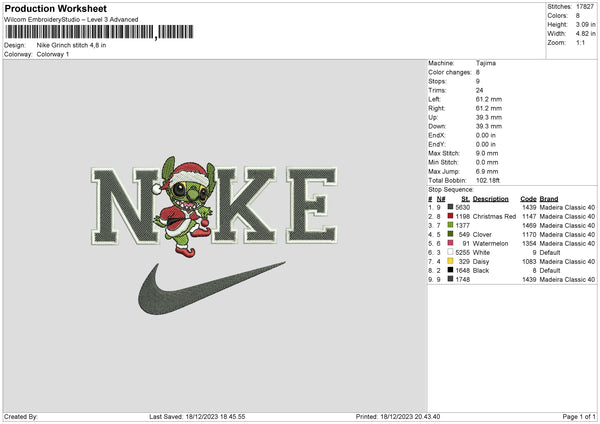The height and width of the screenshot is (424, 600).
Task: Select the Printed timestamp 18/12/2023 20.43.40
Action: click(410, 416)
